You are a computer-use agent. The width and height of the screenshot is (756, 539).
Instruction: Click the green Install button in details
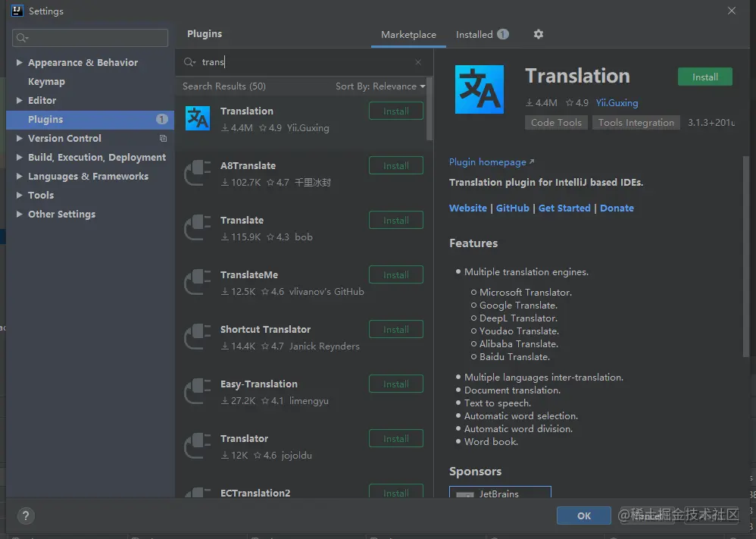tap(705, 77)
